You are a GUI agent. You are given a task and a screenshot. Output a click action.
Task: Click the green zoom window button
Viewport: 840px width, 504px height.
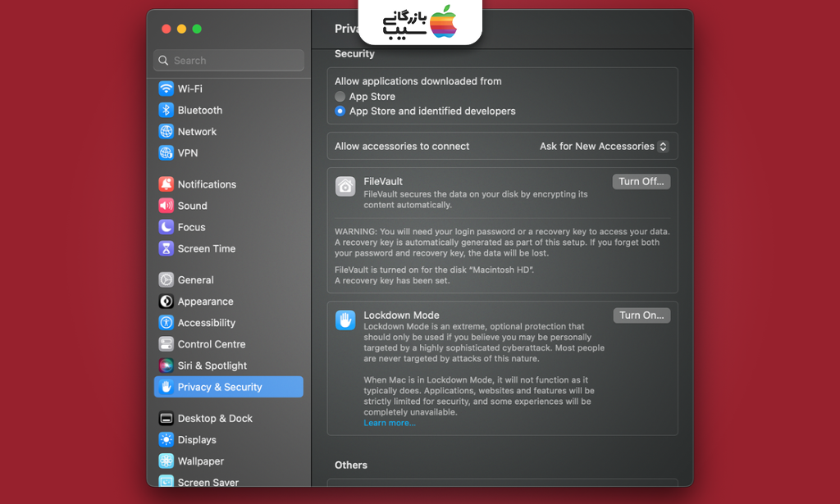[197, 29]
